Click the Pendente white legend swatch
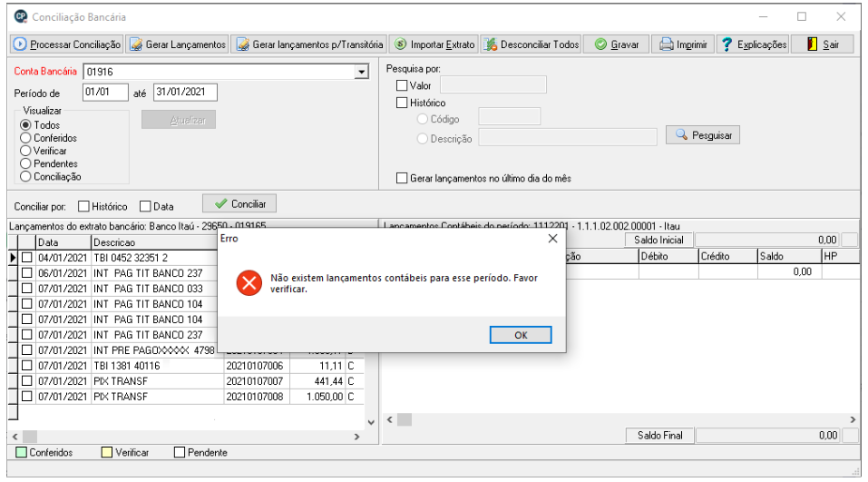 pyautogui.click(x=180, y=453)
